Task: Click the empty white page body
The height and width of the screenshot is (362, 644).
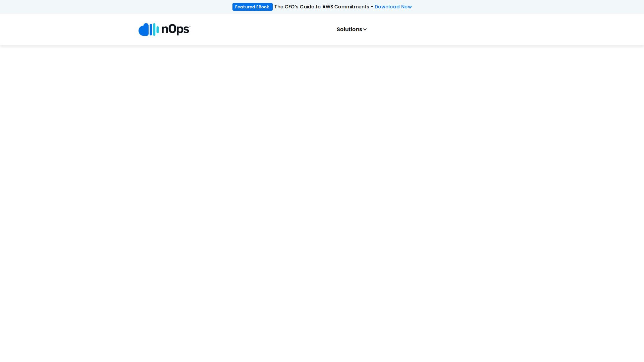Action: coord(322,201)
